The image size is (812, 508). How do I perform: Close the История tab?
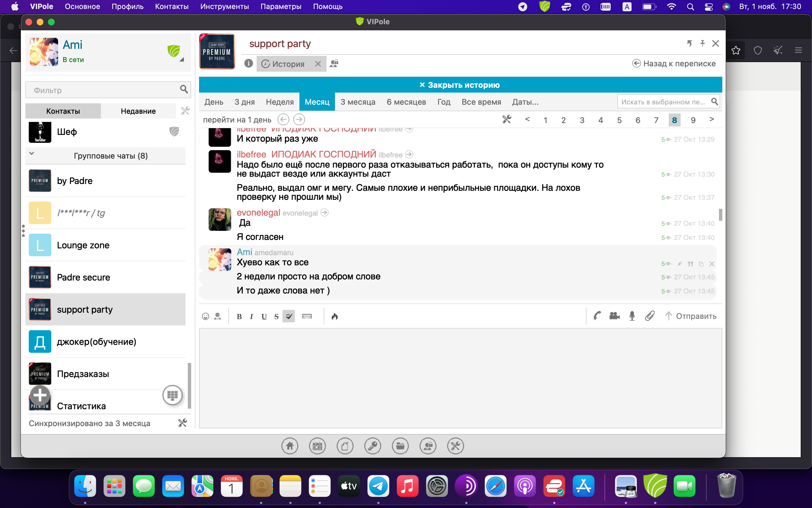tap(318, 64)
